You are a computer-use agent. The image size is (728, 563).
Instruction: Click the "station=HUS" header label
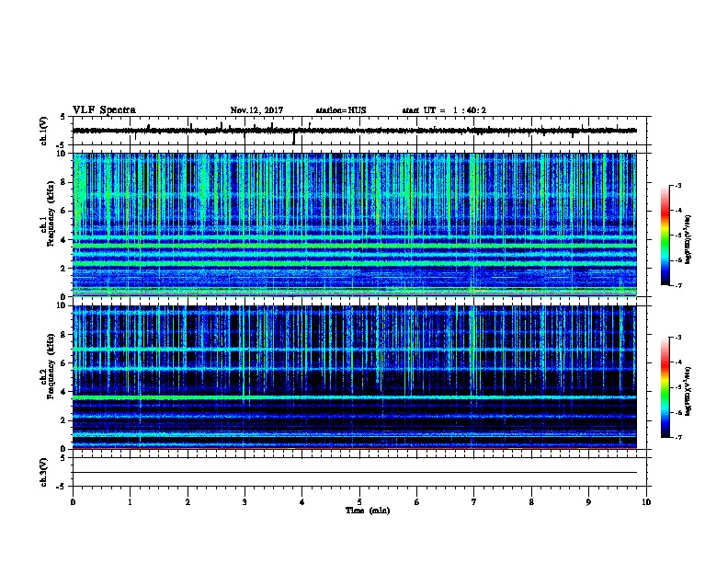(341, 110)
